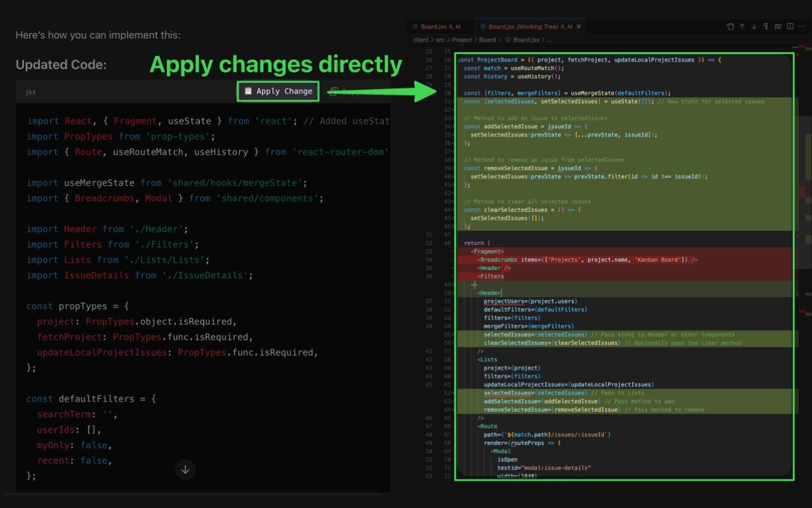Click the scroll-down arrow circle in chat
The width and height of the screenshot is (812, 508).
click(185, 470)
